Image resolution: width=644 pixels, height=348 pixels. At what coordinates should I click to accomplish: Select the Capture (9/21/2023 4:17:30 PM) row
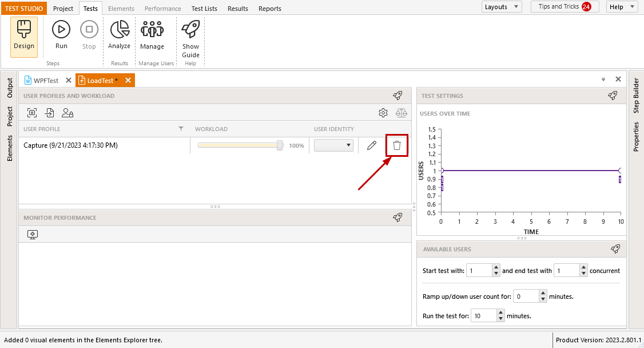point(215,145)
